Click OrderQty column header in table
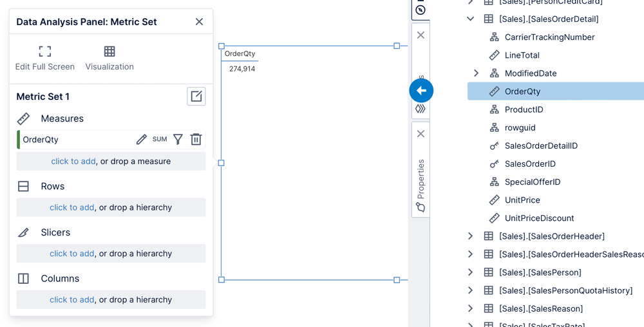 coord(240,53)
